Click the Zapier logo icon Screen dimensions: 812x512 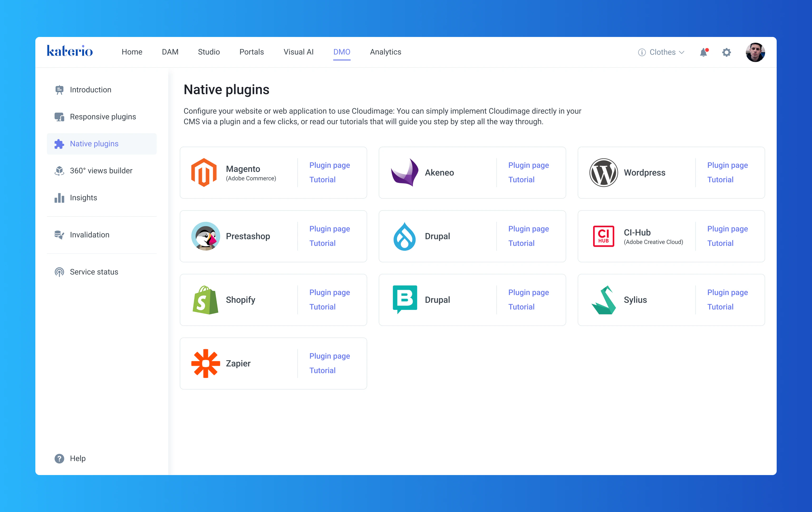206,363
